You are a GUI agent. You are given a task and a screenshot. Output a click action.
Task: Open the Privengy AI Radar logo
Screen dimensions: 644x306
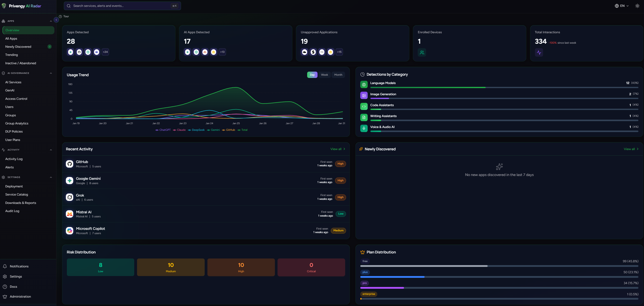[x=22, y=6]
